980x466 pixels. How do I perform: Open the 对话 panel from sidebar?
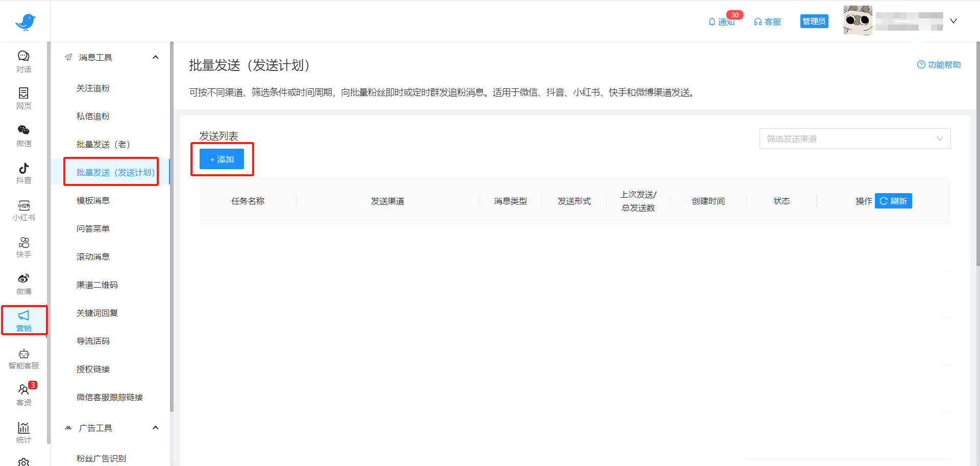click(23, 61)
